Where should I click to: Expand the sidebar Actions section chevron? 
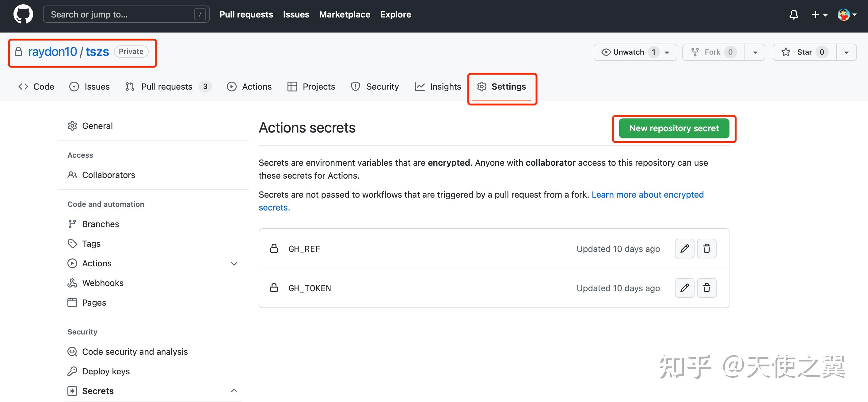tap(234, 263)
